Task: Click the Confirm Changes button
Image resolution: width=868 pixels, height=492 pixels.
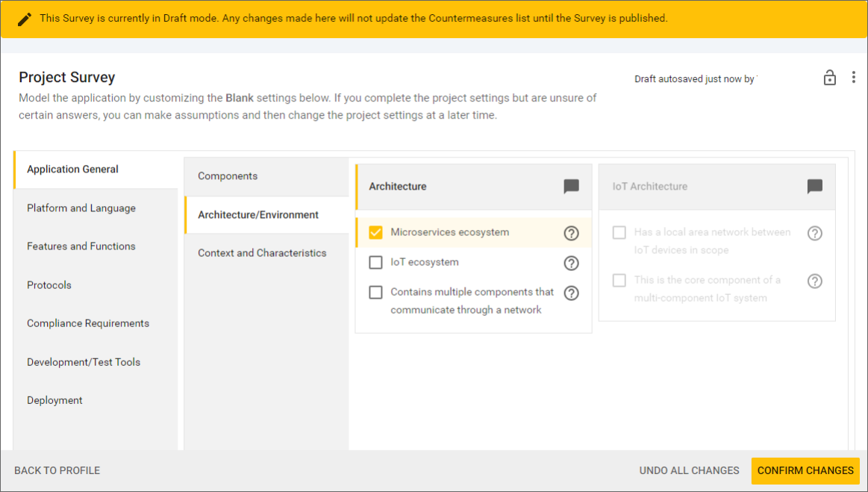Action: [x=805, y=470]
